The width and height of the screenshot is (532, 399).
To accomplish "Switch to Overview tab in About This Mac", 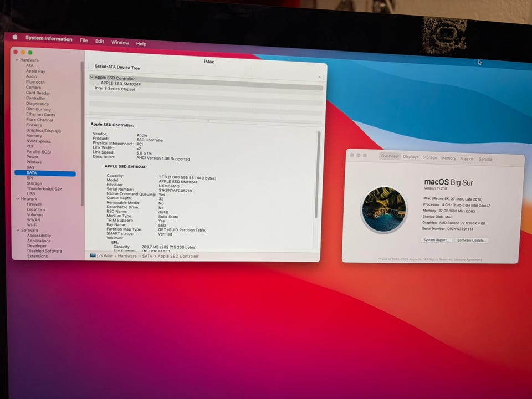I will click(x=390, y=156).
